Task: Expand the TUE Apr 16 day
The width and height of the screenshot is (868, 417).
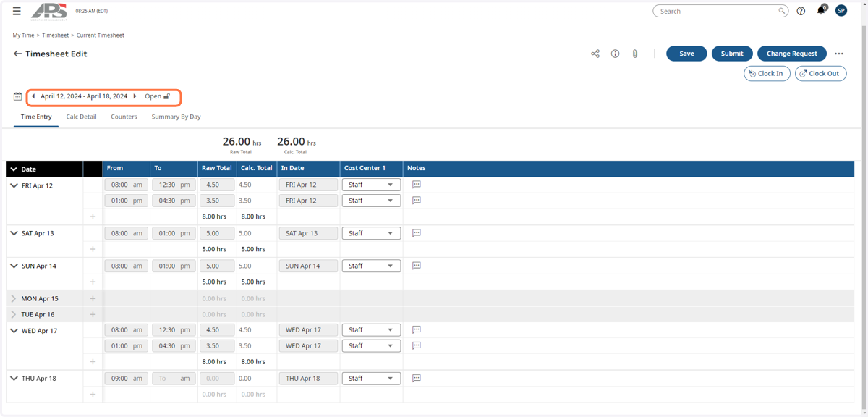Action: click(14, 314)
